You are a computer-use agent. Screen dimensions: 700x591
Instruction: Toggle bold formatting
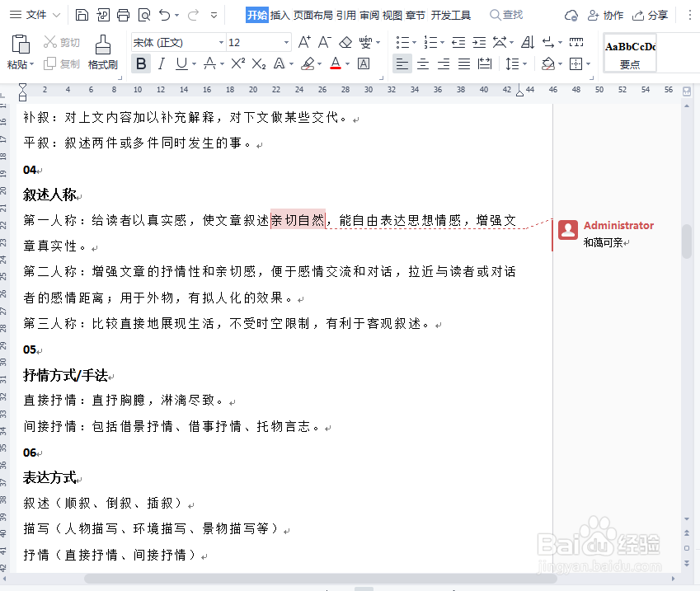[x=141, y=63]
